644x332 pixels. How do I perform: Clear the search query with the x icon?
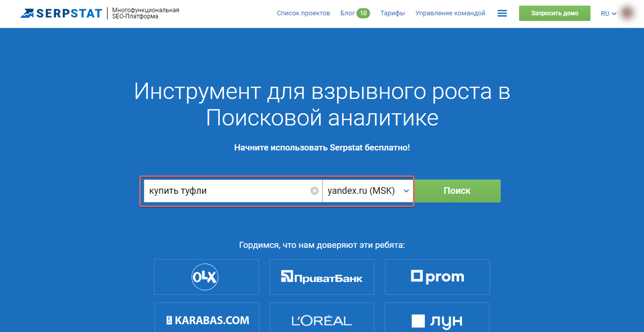point(315,191)
